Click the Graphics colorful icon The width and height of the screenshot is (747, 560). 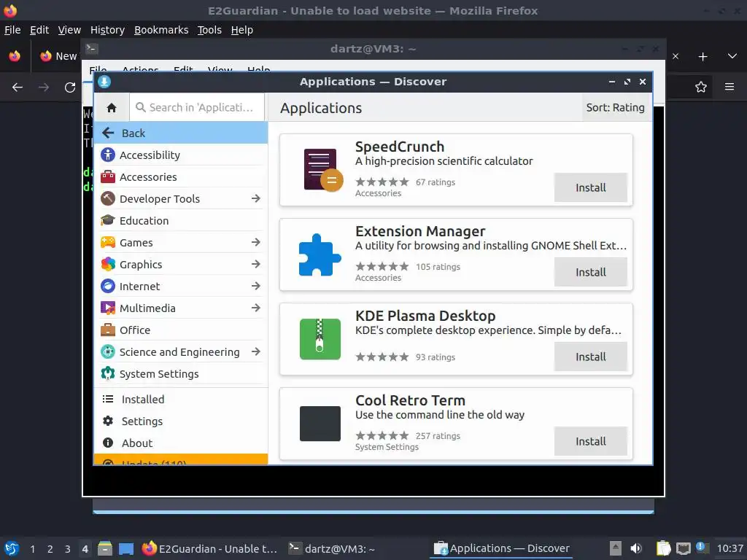tap(108, 264)
